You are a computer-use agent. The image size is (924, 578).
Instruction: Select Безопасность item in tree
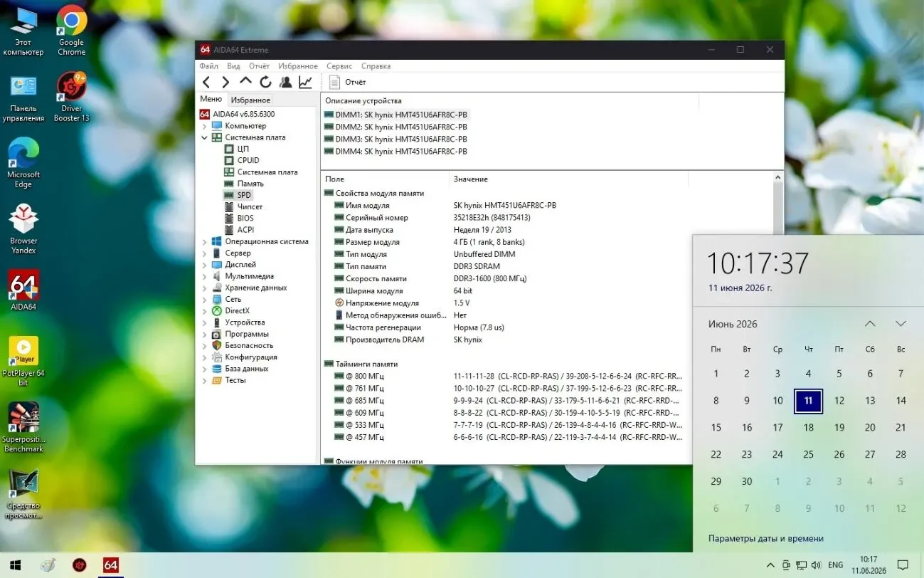[x=249, y=345]
